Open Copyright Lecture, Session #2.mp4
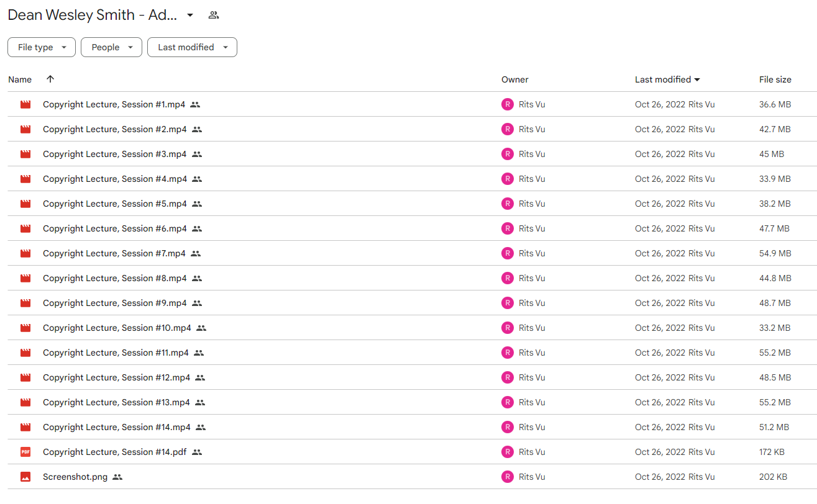Viewport: 817px width, 504px height. pos(115,129)
